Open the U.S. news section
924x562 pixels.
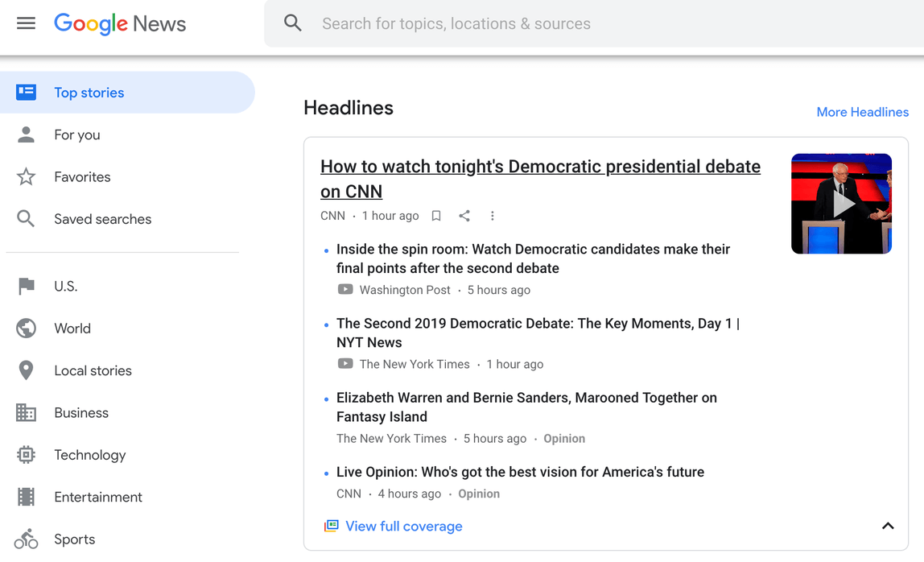click(x=66, y=286)
